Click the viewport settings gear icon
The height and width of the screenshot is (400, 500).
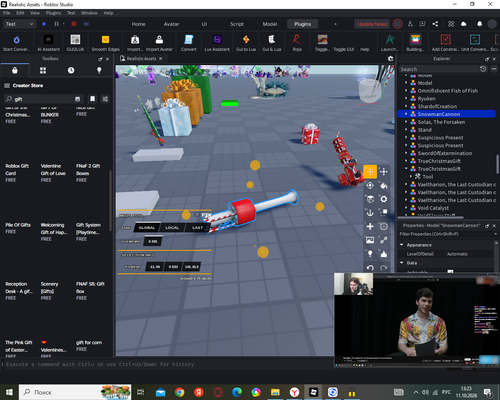click(390, 59)
